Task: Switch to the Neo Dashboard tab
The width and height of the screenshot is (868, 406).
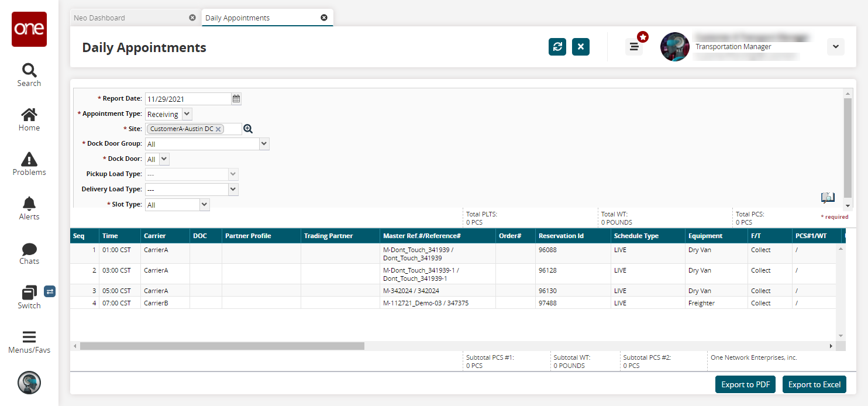Action: (99, 18)
